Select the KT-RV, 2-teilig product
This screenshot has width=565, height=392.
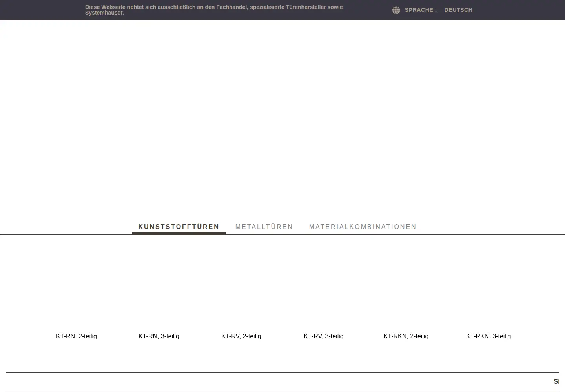(x=241, y=336)
